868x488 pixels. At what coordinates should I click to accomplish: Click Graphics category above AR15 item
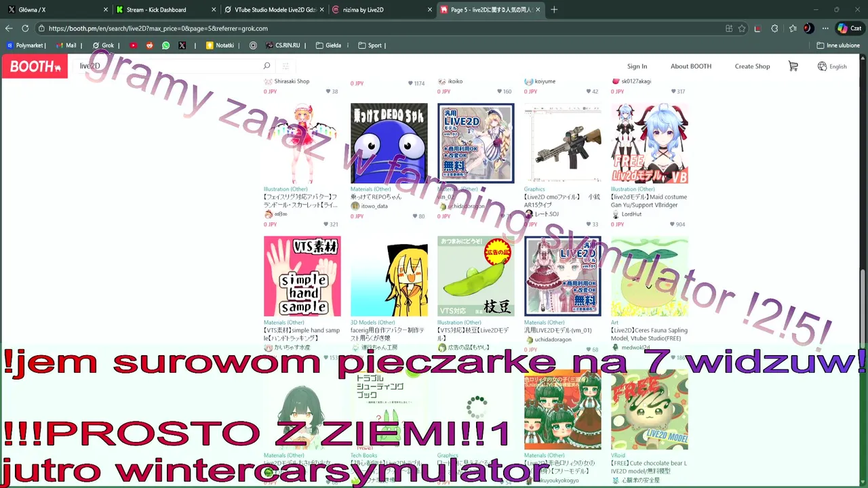click(534, 189)
